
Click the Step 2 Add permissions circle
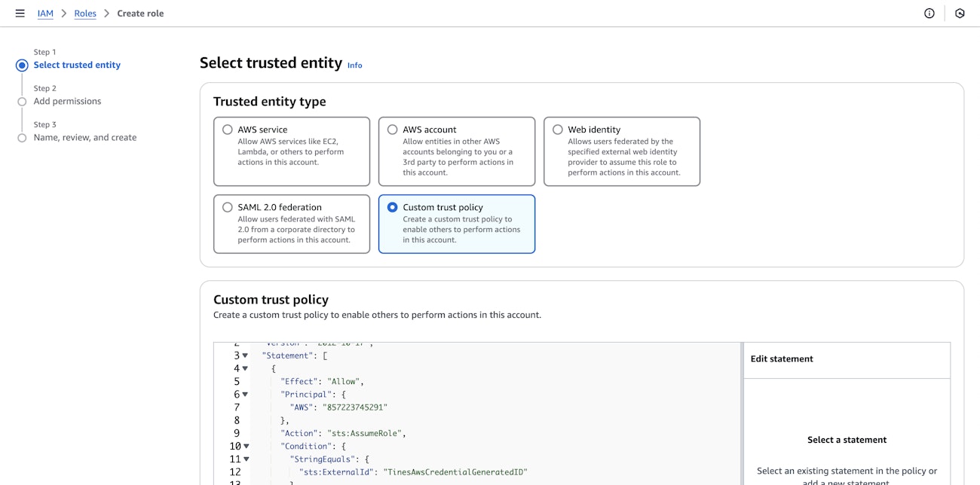click(22, 102)
